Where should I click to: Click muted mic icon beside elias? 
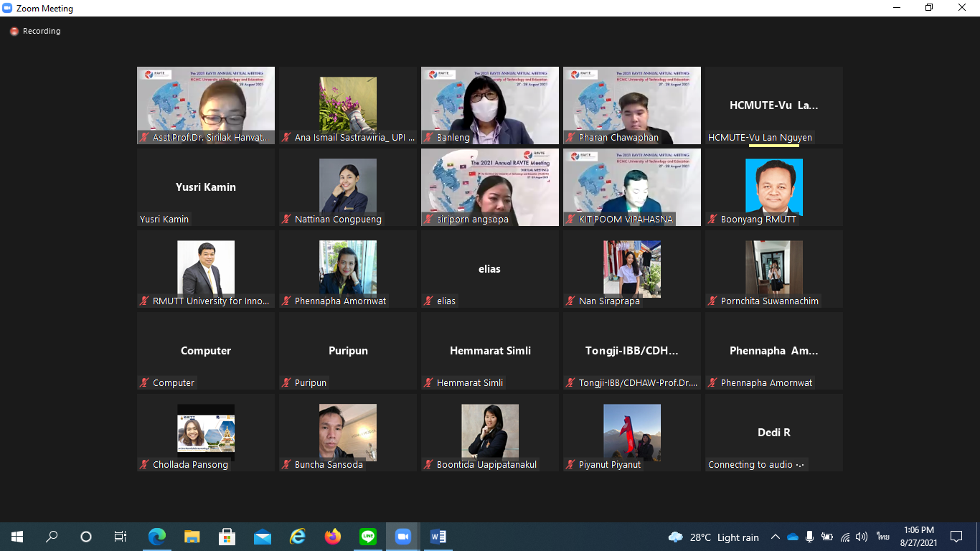click(x=429, y=301)
